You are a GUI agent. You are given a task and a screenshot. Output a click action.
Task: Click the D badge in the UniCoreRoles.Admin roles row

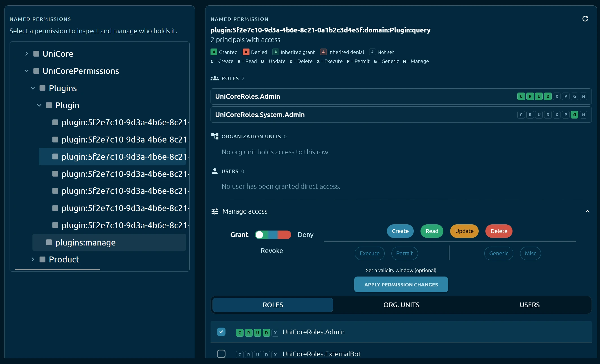(x=548, y=97)
